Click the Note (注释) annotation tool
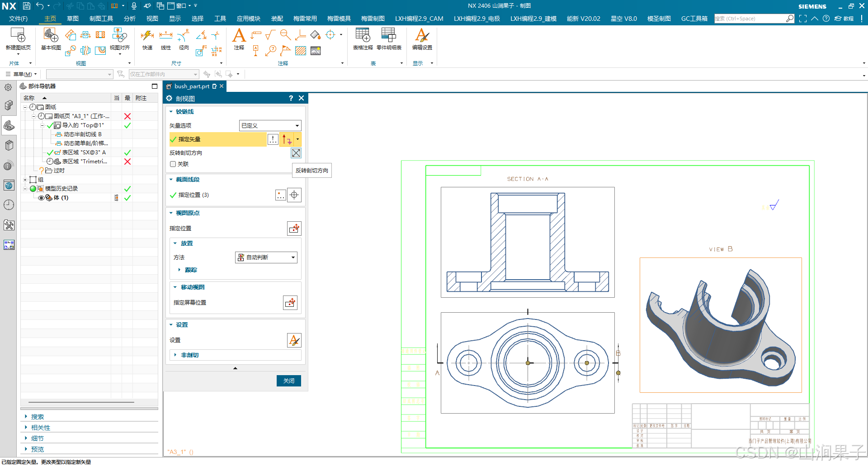The width and height of the screenshot is (868, 467). point(239,35)
